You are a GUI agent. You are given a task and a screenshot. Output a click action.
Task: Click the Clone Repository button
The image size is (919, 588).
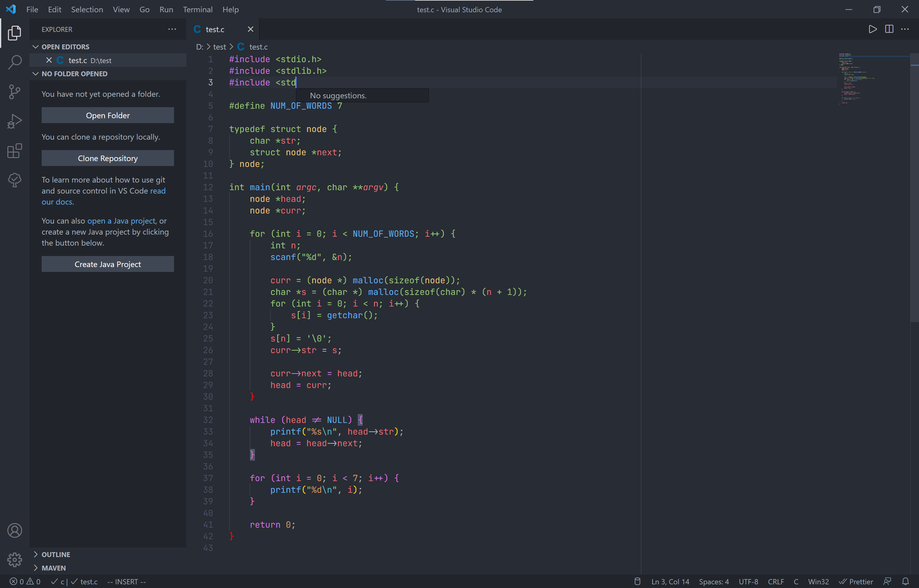point(108,158)
